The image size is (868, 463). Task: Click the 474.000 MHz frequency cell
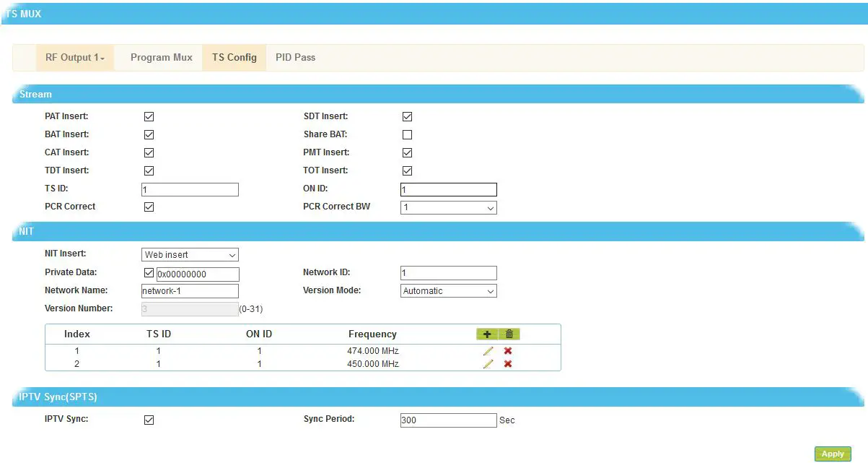pos(372,351)
